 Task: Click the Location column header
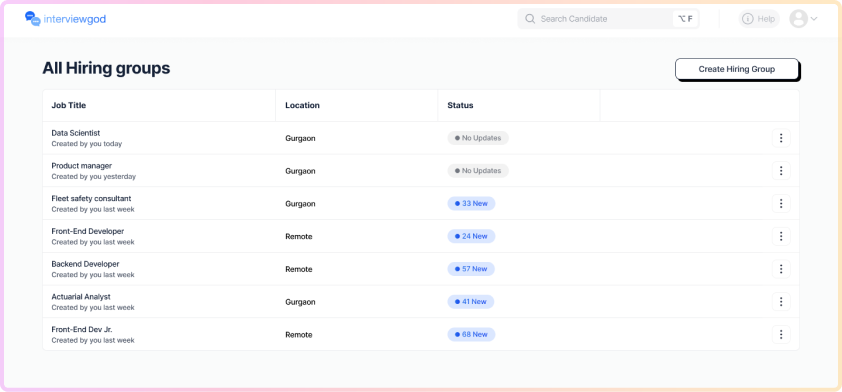tap(302, 105)
